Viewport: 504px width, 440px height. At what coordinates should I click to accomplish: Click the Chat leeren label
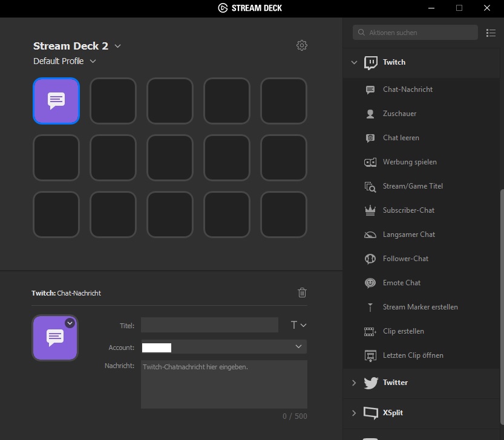401,138
